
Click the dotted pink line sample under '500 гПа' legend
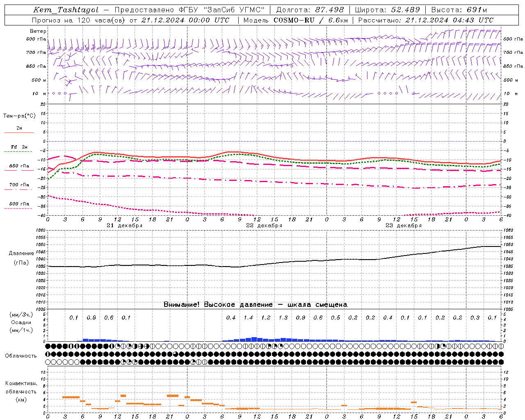point(19,208)
